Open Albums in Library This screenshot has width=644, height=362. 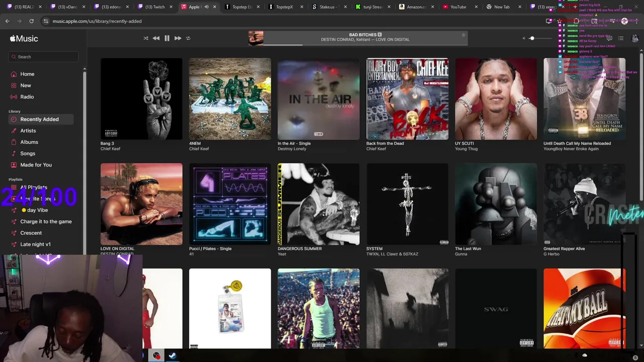pos(41,142)
